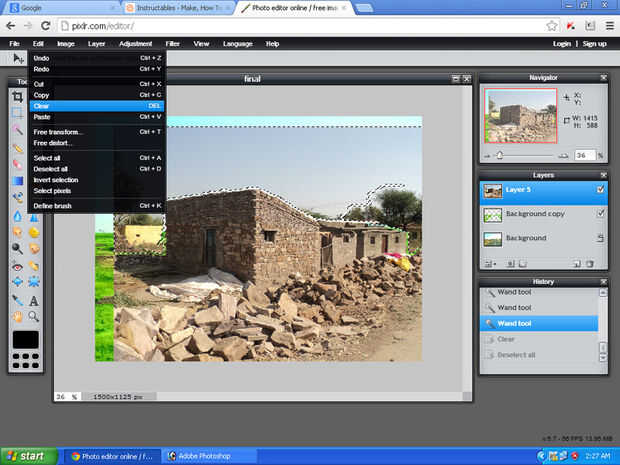
Task: Open the File menu
Action: click(x=15, y=43)
